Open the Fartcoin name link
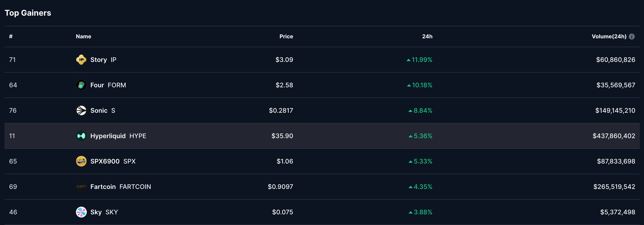This screenshot has height=225, width=644. point(103,187)
